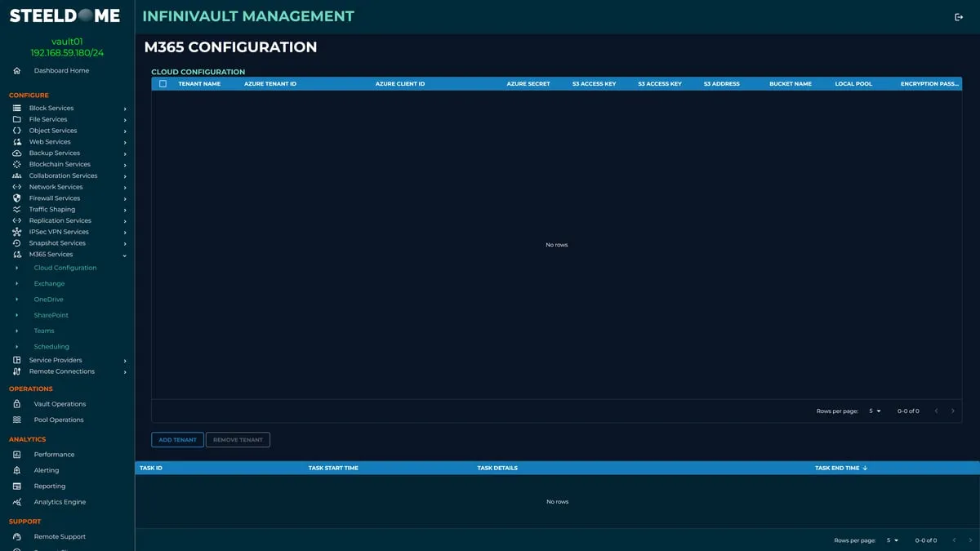Open the SharePoint configuration page
Viewport: 980px width, 551px height.
pos(51,314)
